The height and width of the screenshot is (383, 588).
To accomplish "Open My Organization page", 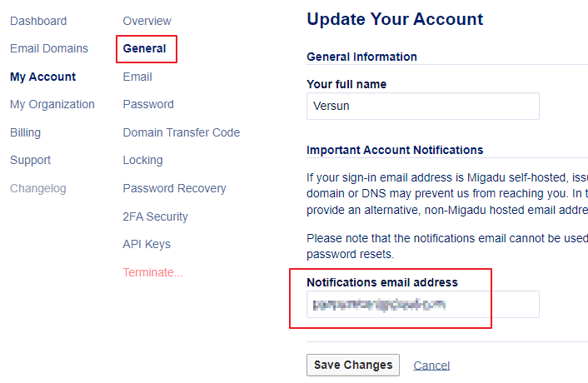I will pyautogui.click(x=52, y=104).
